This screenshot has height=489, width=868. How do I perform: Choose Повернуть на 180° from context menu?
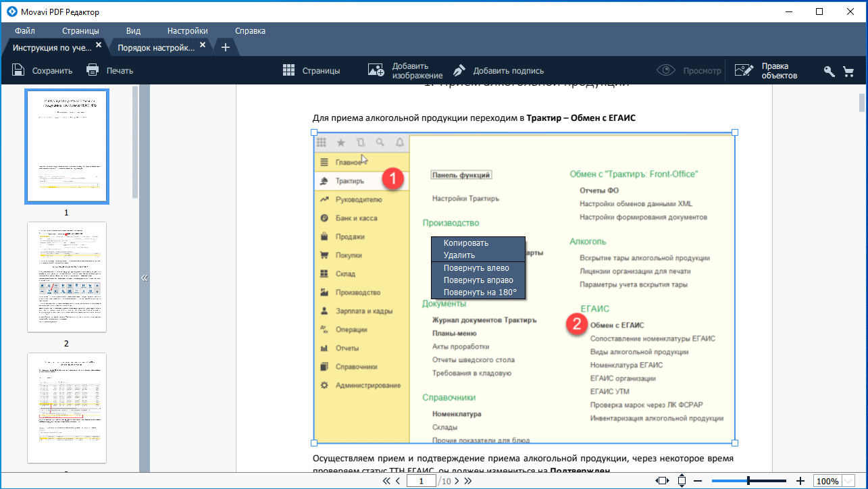tap(480, 292)
